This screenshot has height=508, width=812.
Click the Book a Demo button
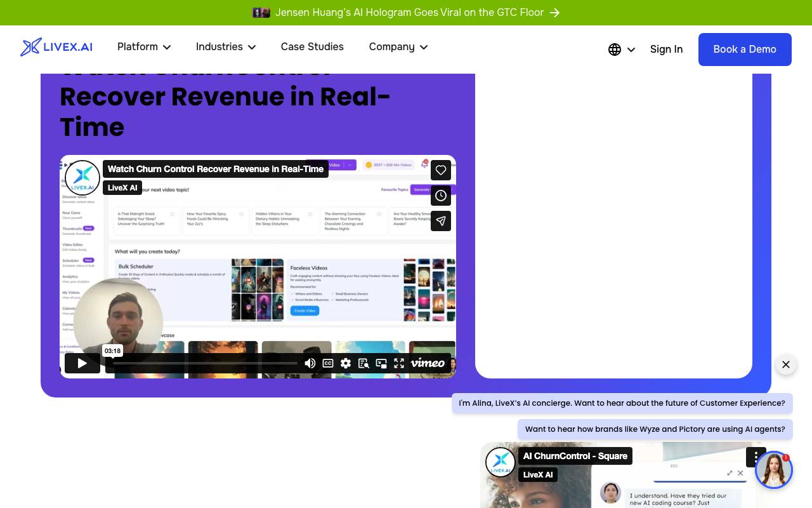coord(745,50)
